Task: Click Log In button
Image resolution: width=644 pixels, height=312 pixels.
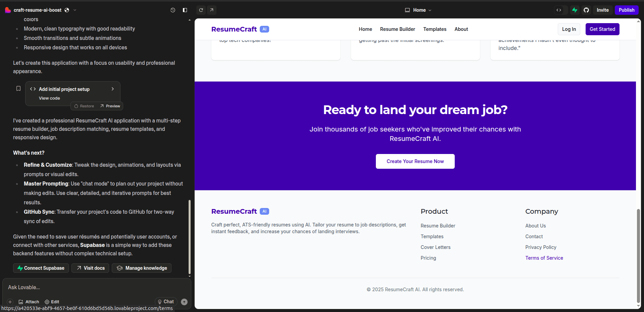Action: [569, 29]
